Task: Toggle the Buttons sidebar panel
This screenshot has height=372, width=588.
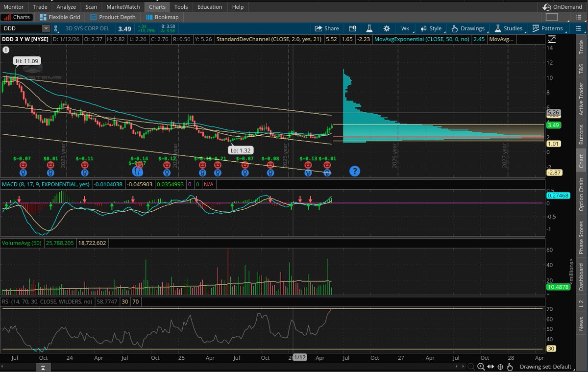Action: (x=582, y=134)
